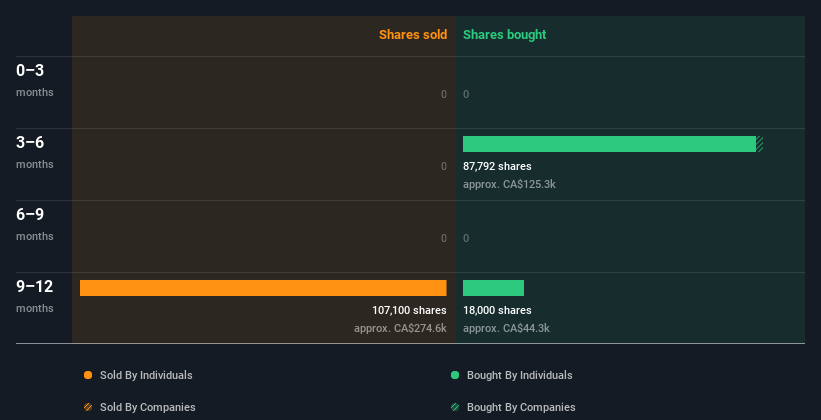Click the 0–3 months row label

pos(35,80)
